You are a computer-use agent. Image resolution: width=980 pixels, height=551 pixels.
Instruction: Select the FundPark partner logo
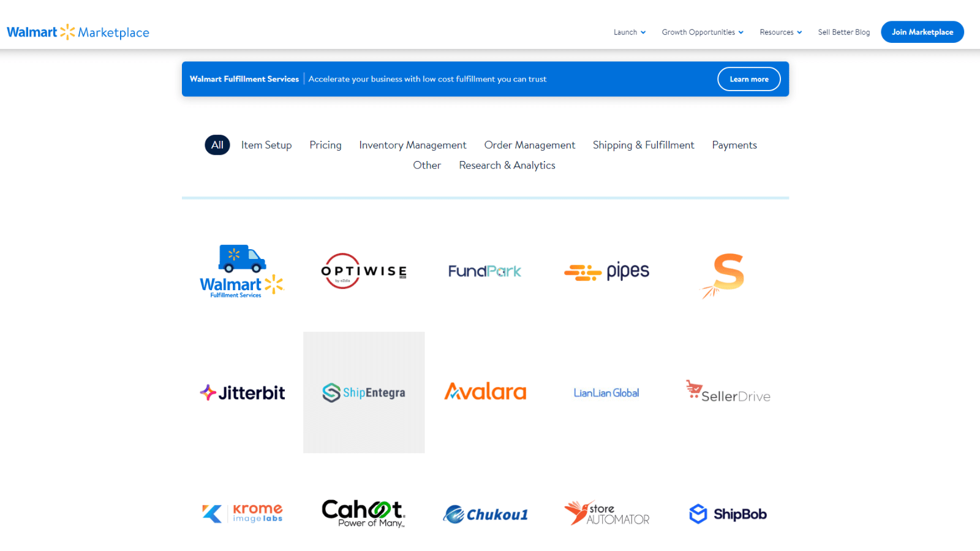coord(484,271)
